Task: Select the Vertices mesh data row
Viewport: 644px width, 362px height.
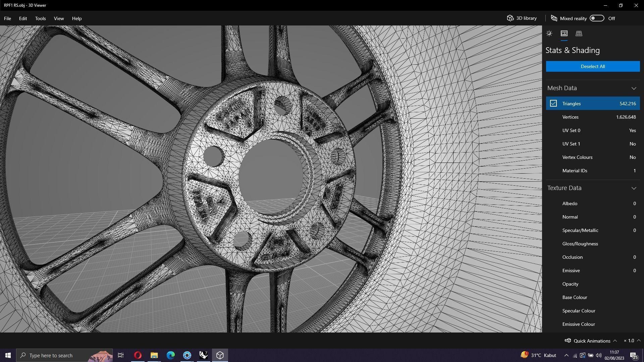Action: click(593, 117)
